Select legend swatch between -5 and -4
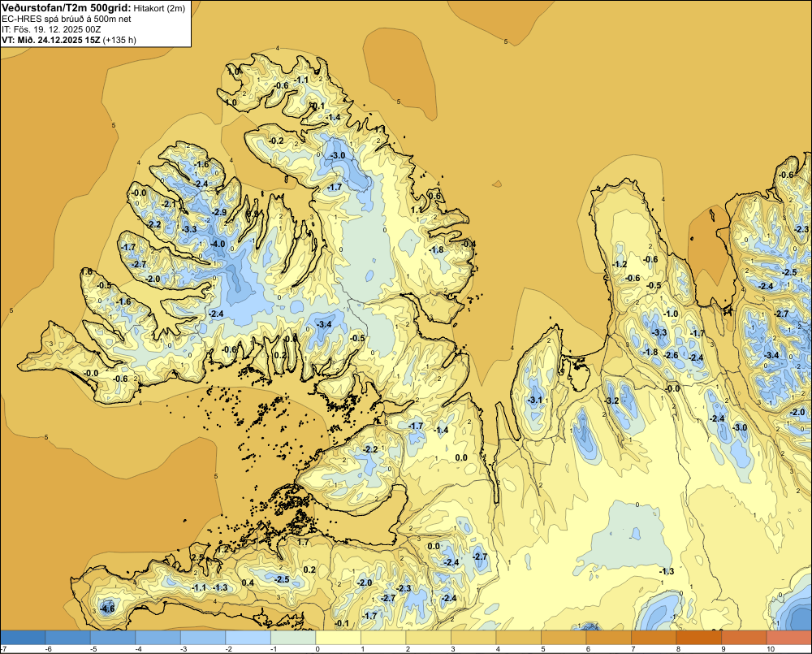Image resolution: width=812 pixels, height=654 pixels. coord(113,637)
